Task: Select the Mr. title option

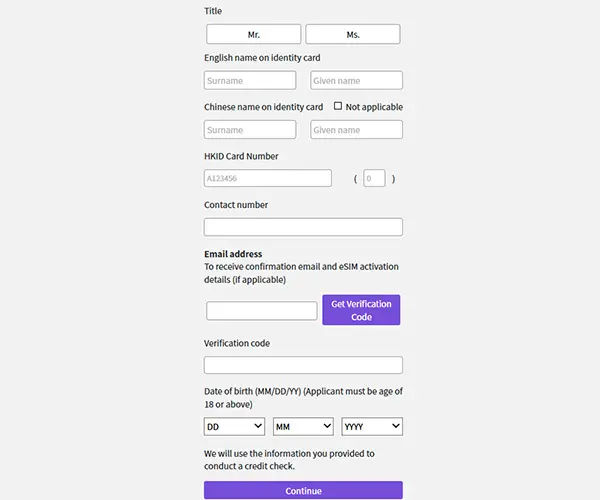Action: (253, 34)
